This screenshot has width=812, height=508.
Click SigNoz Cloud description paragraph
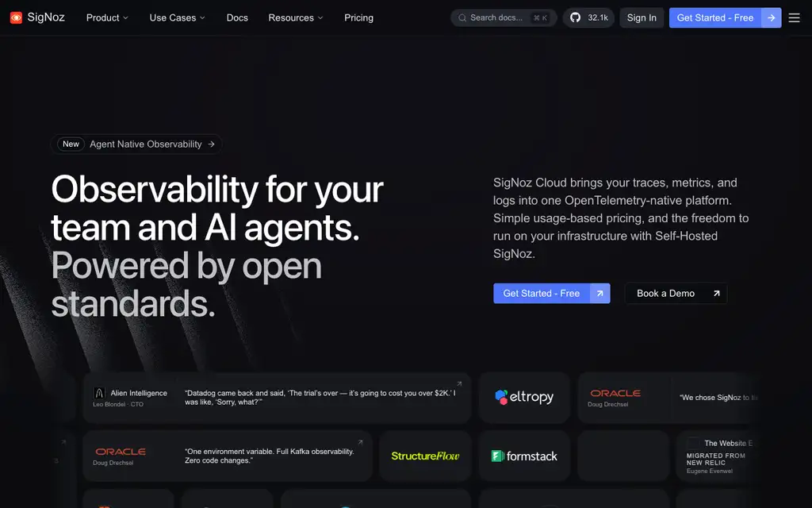pos(621,218)
